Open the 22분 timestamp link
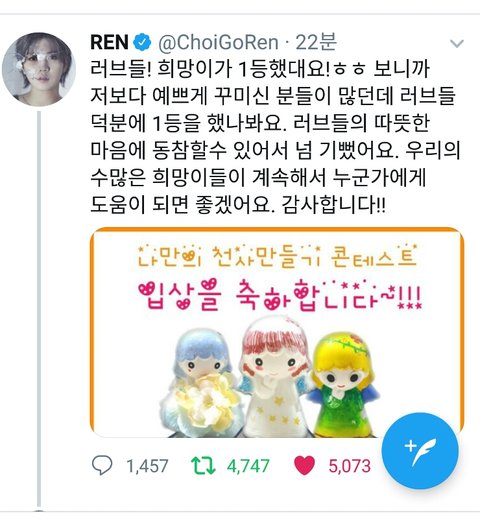This screenshot has height=519, width=480. [316, 42]
